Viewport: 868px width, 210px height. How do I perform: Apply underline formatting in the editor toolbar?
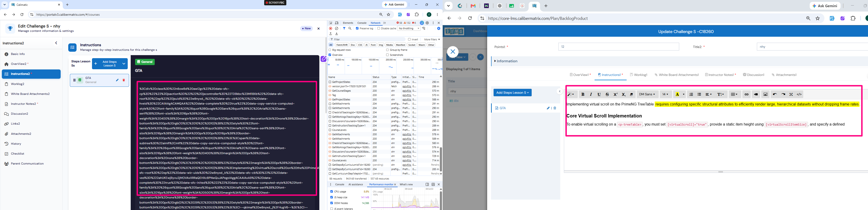(x=599, y=94)
